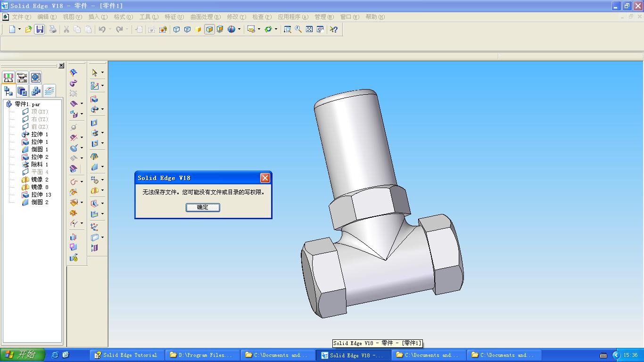Click the Cut scissors icon

point(66,29)
